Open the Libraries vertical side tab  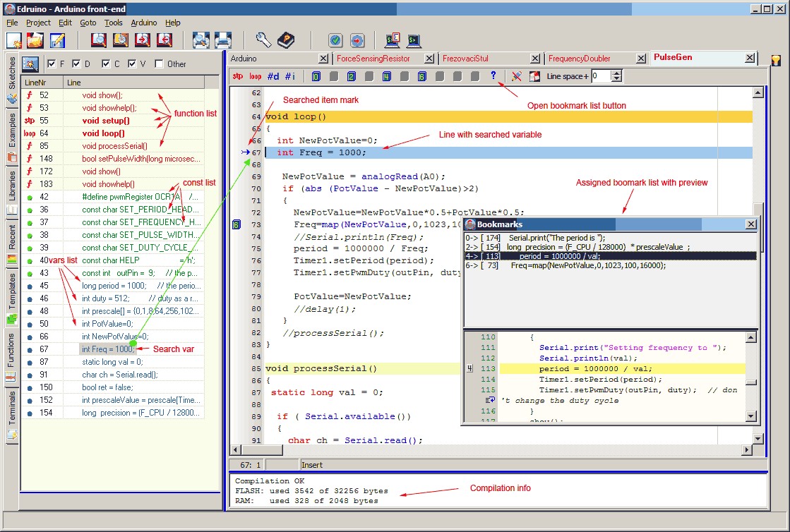click(11, 186)
